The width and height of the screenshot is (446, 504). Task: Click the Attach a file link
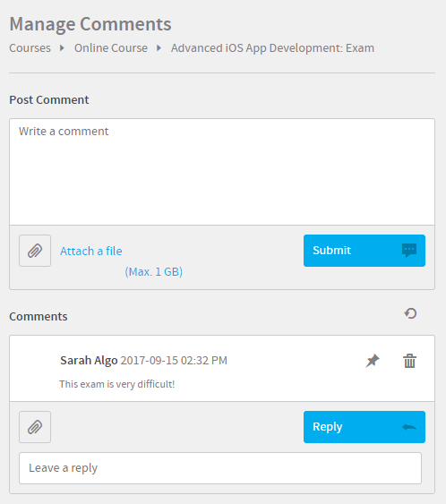pos(91,251)
